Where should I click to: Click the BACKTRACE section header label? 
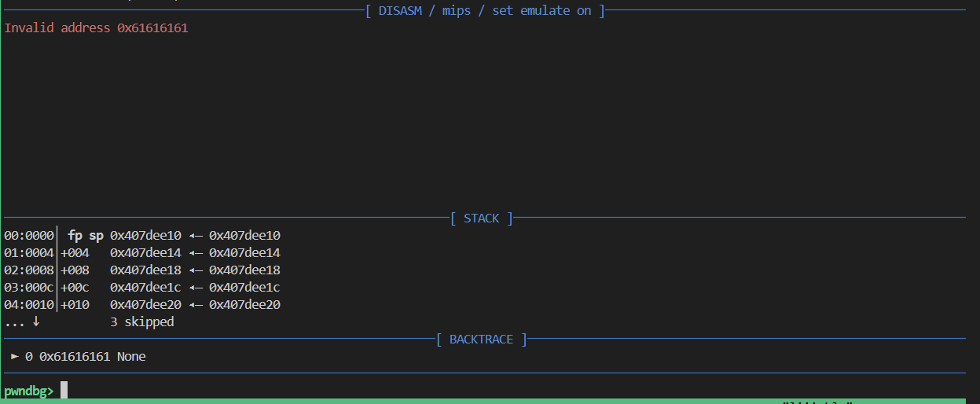click(x=481, y=340)
